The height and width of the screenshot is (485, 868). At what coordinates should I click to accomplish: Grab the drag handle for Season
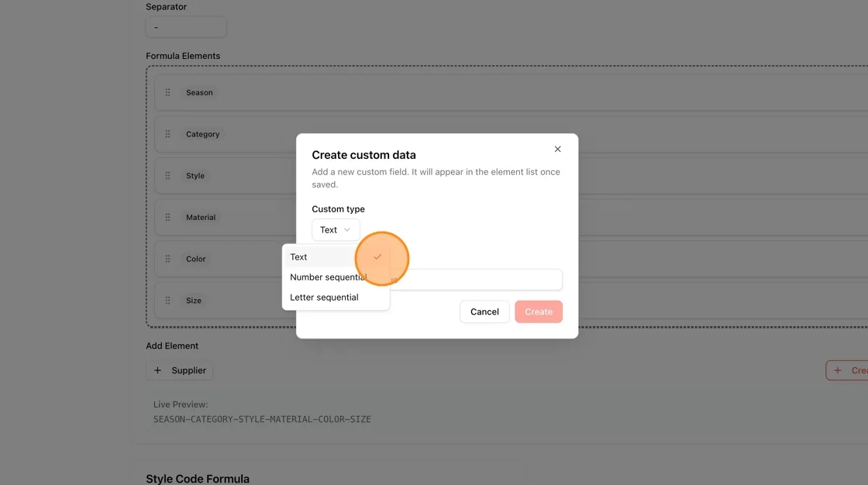pyautogui.click(x=167, y=92)
